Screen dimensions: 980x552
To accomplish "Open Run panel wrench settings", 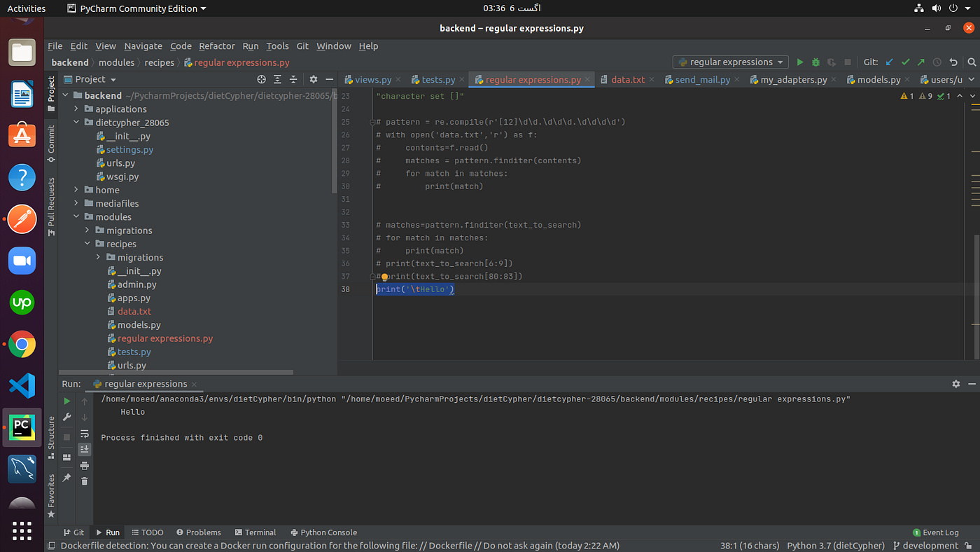I will click(x=67, y=418).
